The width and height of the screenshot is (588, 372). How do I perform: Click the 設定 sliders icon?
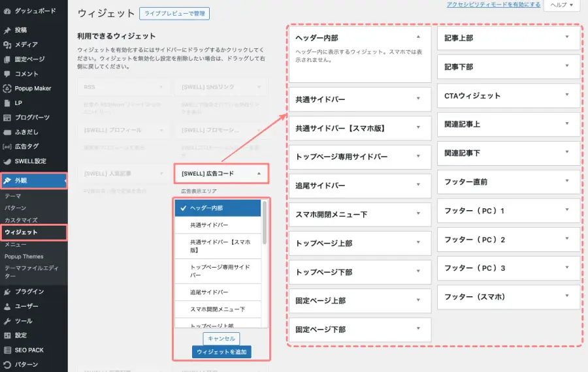tap(7, 335)
